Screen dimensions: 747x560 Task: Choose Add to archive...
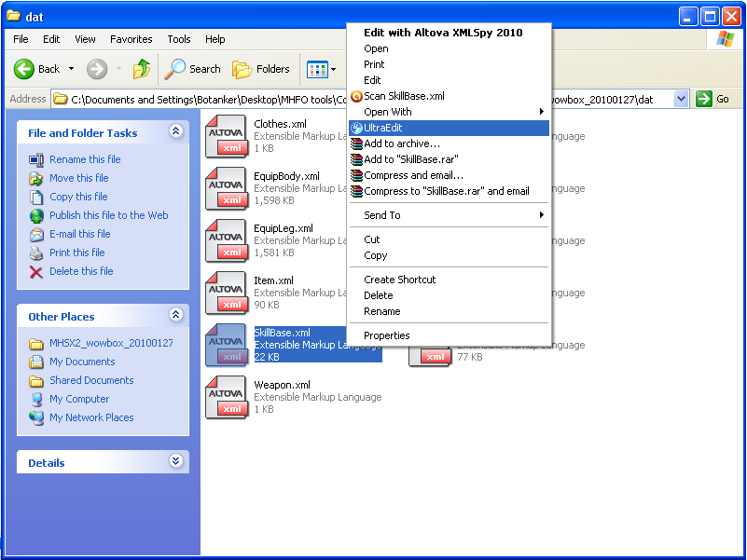[449, 143]
